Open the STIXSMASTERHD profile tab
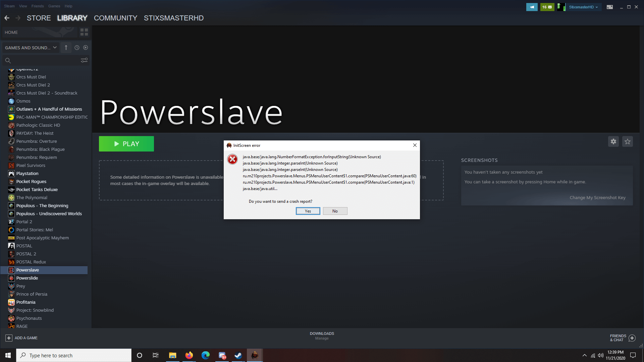 (174, 18)
